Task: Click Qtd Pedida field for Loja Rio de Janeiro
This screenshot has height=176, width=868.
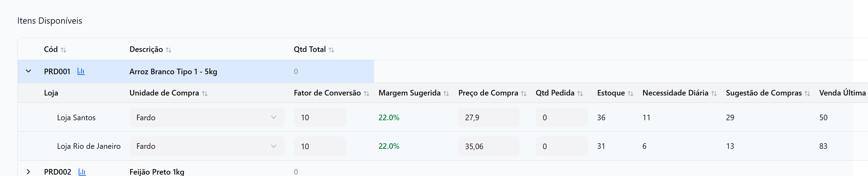Action: pyautogui.click(x=562, y=146)
